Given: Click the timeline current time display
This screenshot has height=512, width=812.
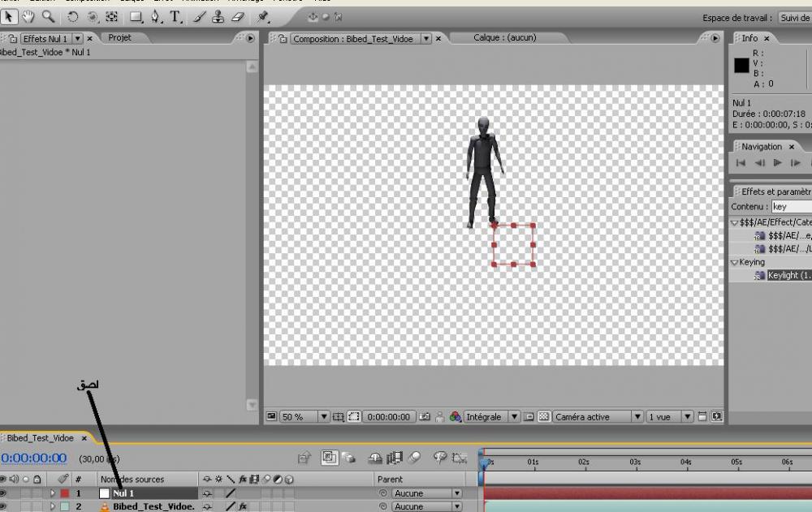Looking at the screenshot, I should pyautogui.click(x=34, y=458).
